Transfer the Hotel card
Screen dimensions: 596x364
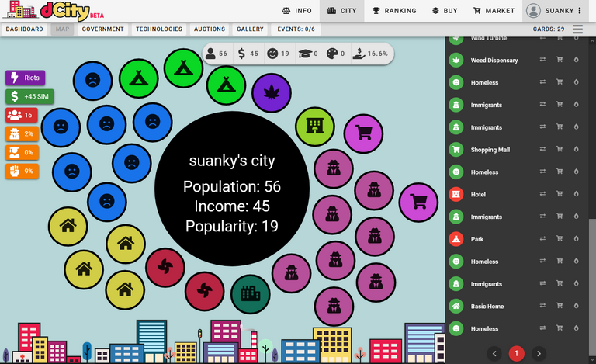point(542,194)
